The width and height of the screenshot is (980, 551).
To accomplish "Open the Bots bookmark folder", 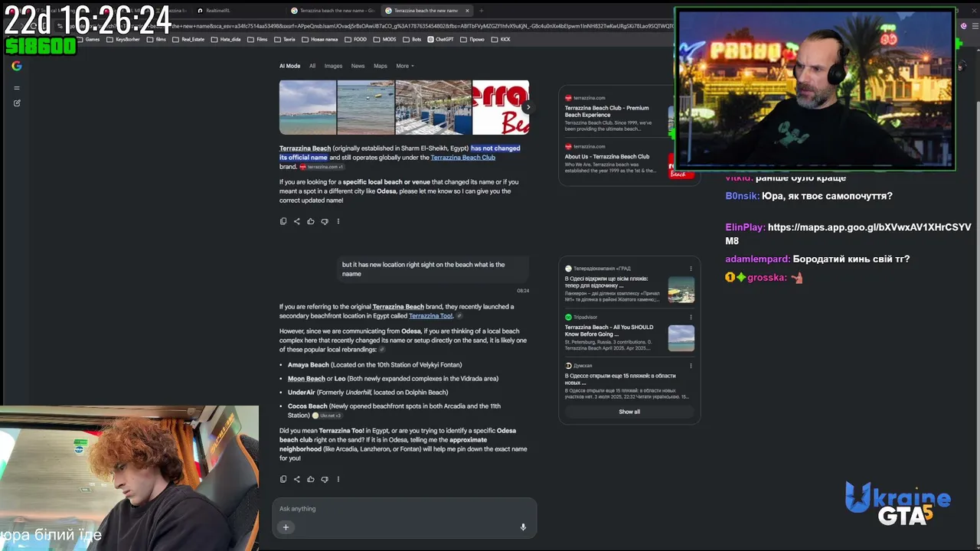I will 413,39.
